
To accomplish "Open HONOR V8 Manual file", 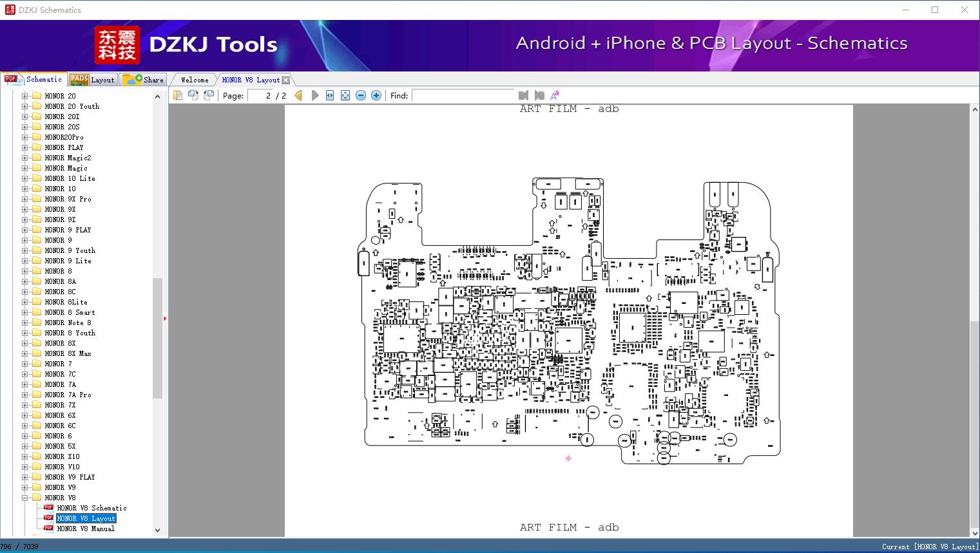I will pyautogui.click(x=86, y=529).
